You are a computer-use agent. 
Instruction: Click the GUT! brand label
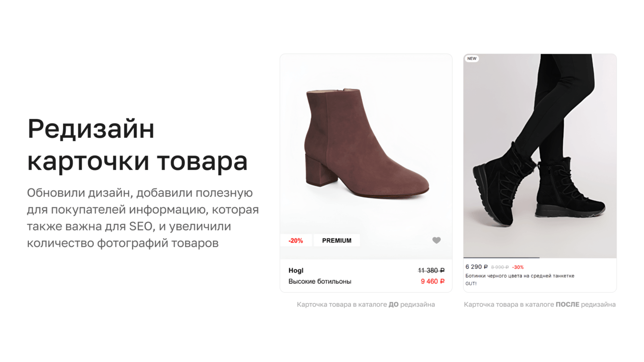coord(471,284)
